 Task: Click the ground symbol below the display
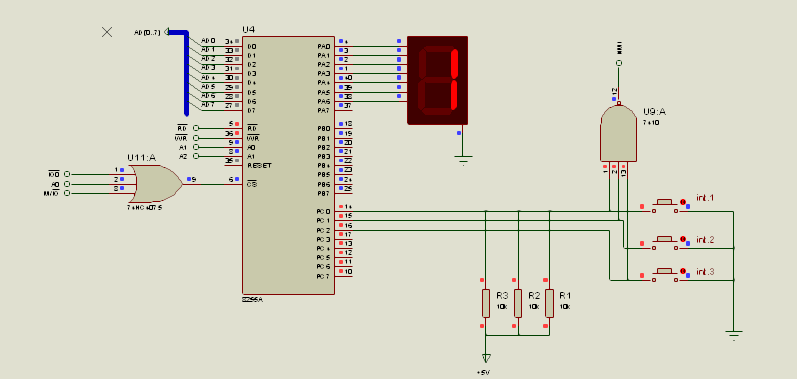[463, 160]
